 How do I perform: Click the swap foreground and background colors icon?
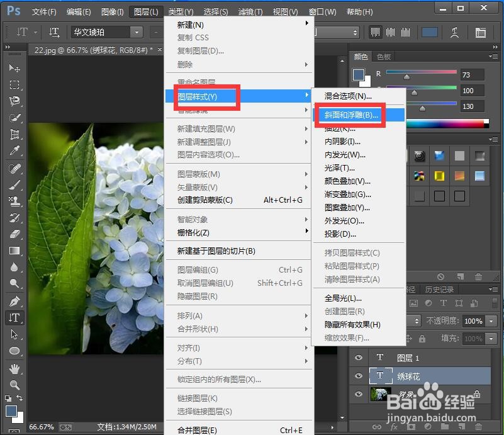click(x=20, y=398)
